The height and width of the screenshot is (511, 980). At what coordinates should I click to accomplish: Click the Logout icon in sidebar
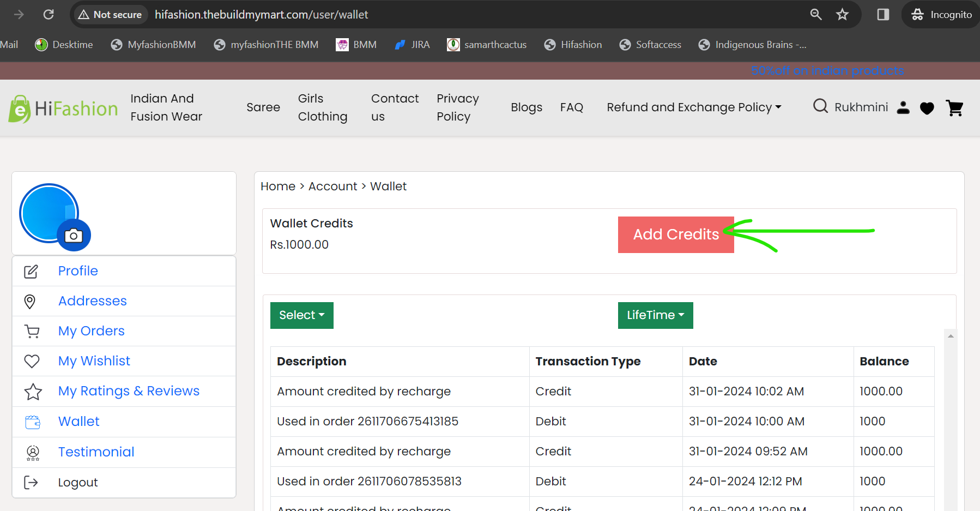(31, 482)
